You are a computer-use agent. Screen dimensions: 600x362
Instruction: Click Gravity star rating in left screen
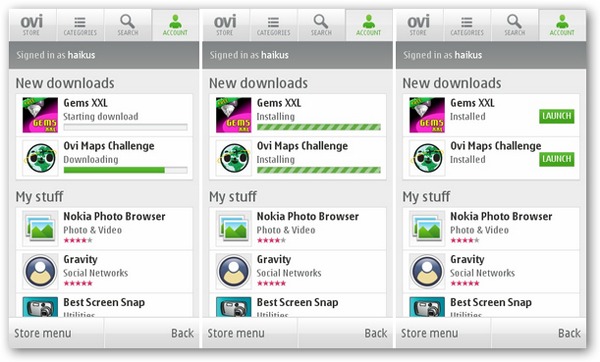click(78, 283)
